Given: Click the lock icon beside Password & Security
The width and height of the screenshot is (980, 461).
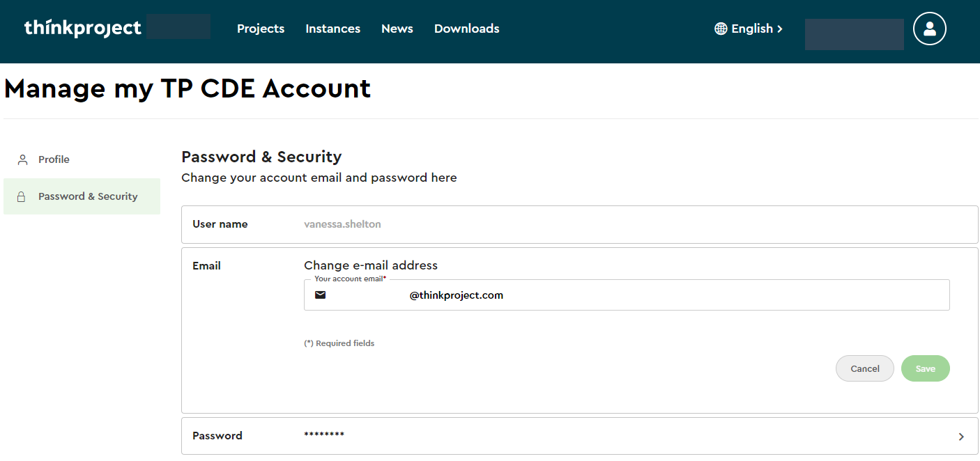Looking at the screenshot, I should click(22, 196).
